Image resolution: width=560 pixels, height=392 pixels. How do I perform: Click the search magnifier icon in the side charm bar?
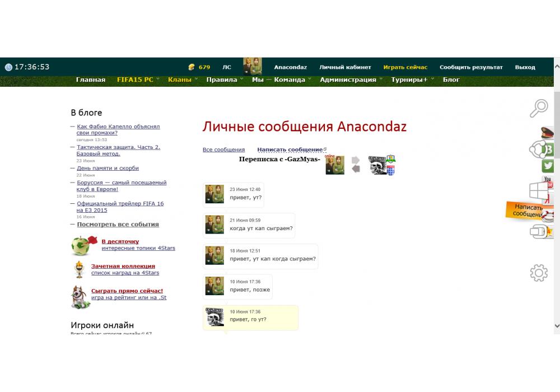pyautogui.click(x=539, y=108)
